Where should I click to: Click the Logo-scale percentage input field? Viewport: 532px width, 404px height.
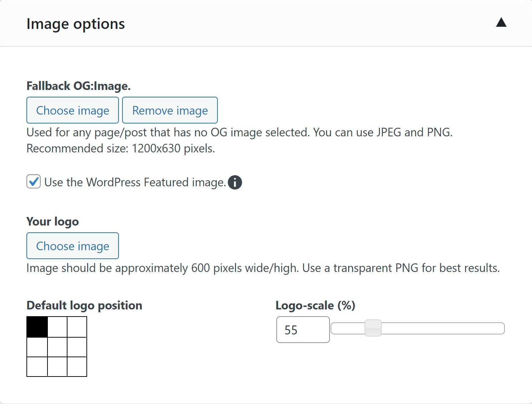[303, 330]
